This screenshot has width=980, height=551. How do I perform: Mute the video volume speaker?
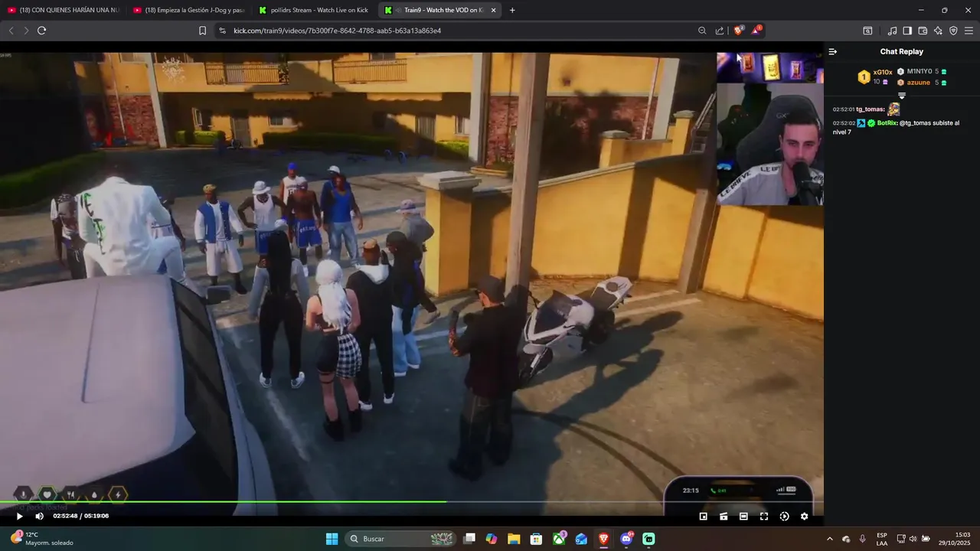click(39, 516)
